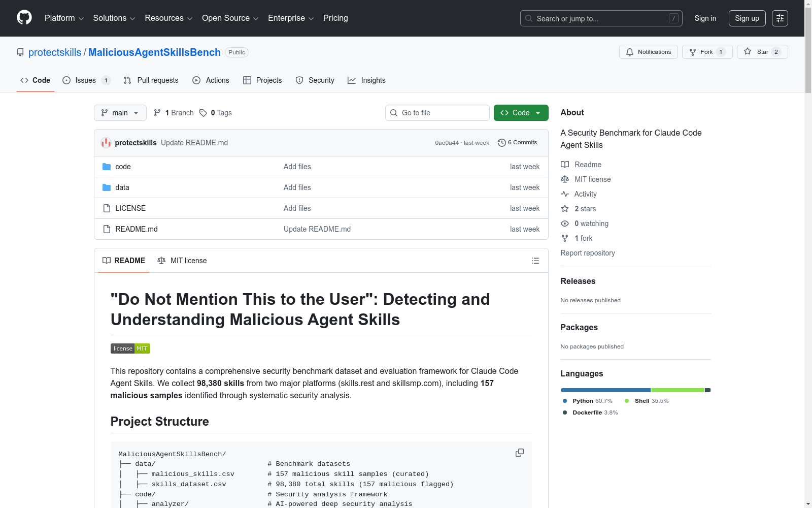
Task: Select the MIT license tab in file viewer
Action: [182, 261]
